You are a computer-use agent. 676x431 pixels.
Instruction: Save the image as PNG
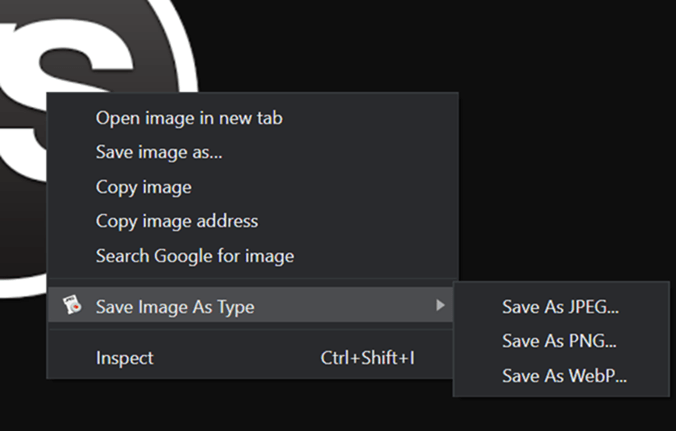(561, 341)
